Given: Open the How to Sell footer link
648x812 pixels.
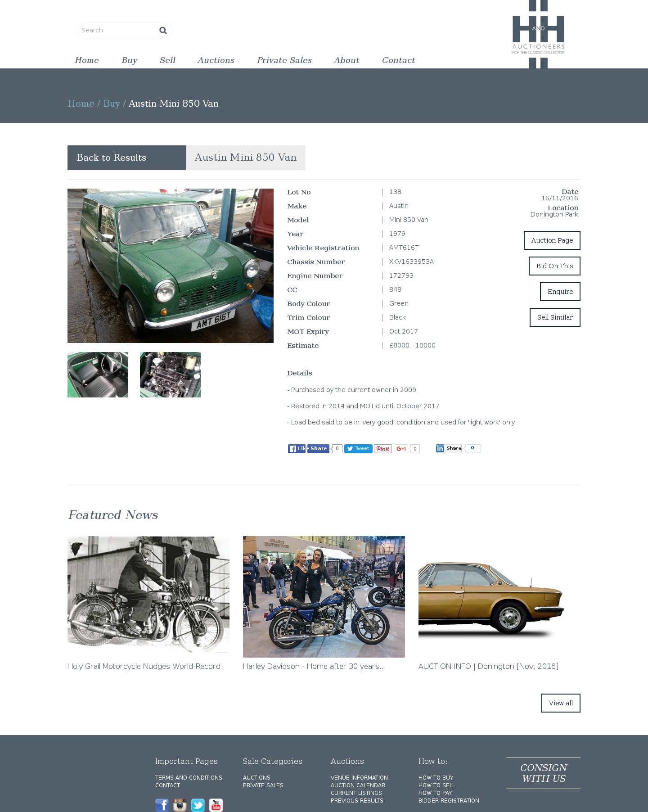Looking at the screenshot, I should point(436,785).
